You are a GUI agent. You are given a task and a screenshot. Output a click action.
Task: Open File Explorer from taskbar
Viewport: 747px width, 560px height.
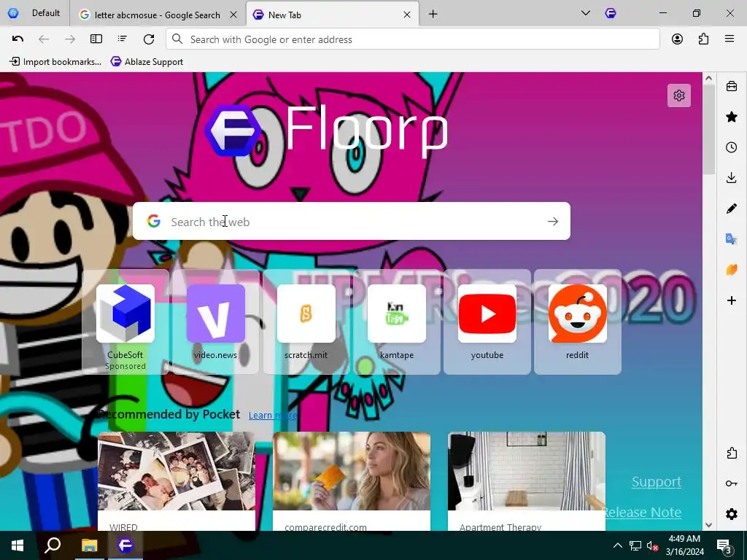89,545
